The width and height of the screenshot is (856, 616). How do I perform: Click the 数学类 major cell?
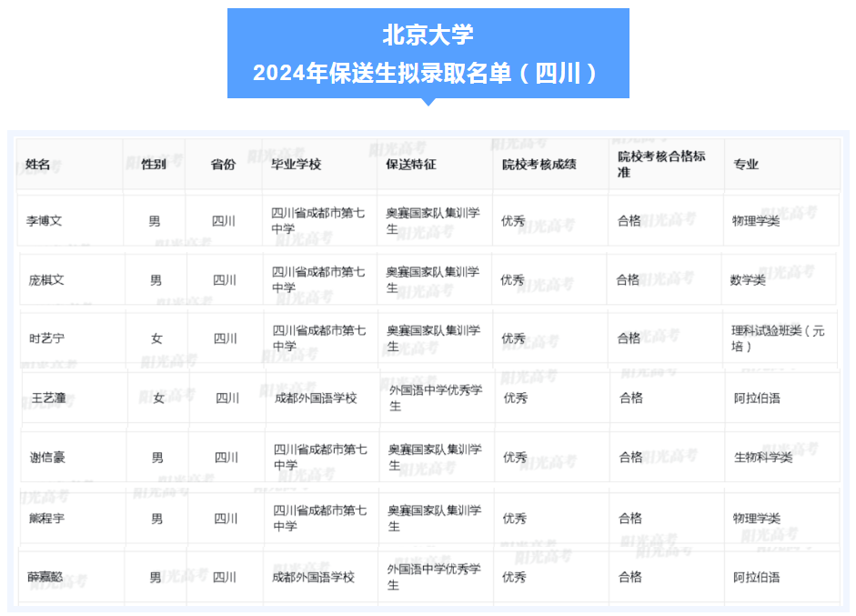point(748,280)
